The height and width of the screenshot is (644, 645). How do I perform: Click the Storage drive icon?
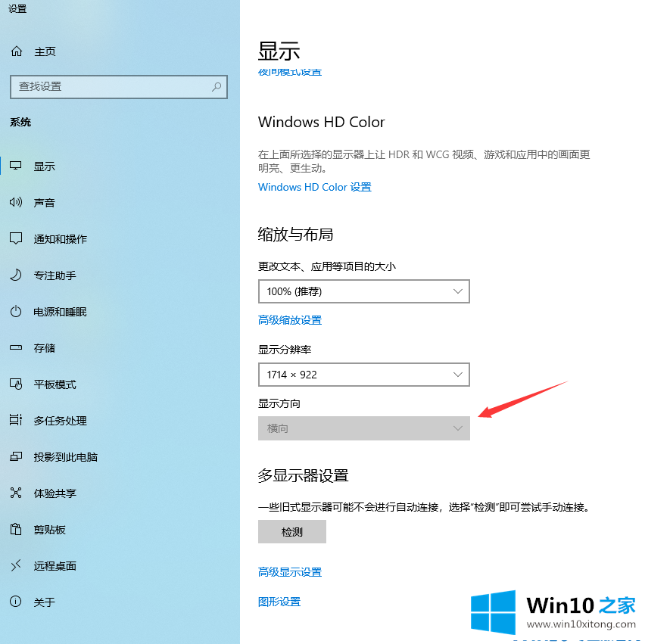point(16,347)
